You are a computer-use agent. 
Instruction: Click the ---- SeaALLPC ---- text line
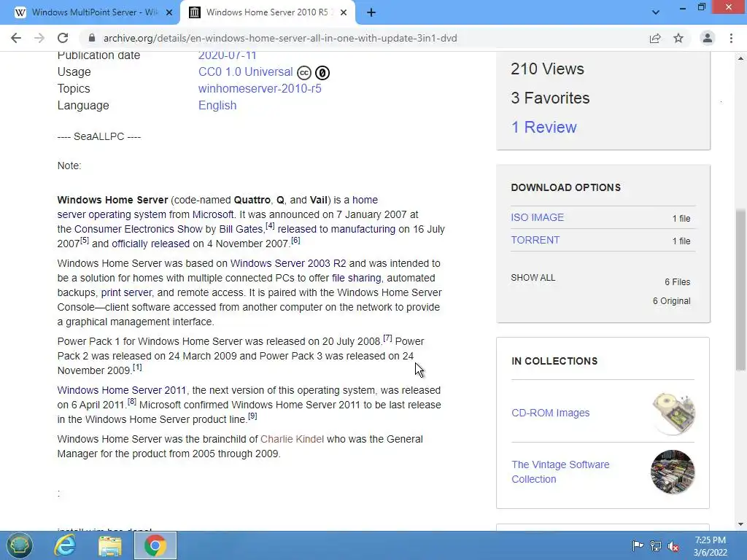99,136
